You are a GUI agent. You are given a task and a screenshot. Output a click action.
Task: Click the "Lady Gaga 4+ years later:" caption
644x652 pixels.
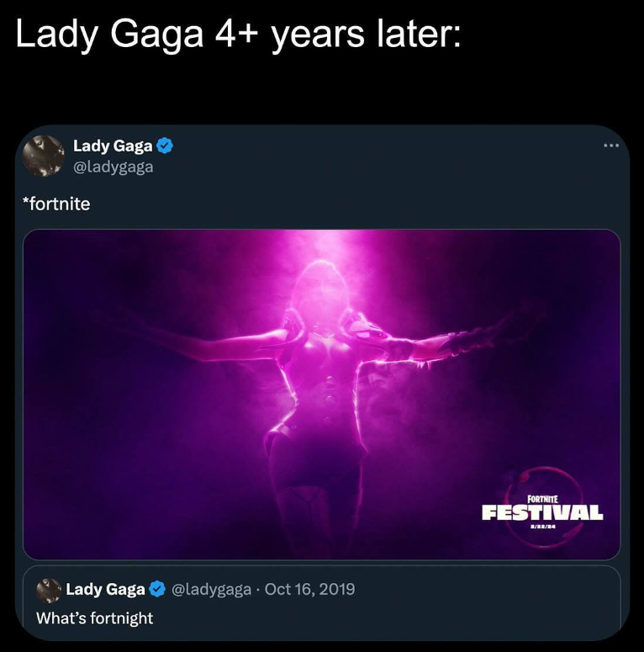[238, 35]
